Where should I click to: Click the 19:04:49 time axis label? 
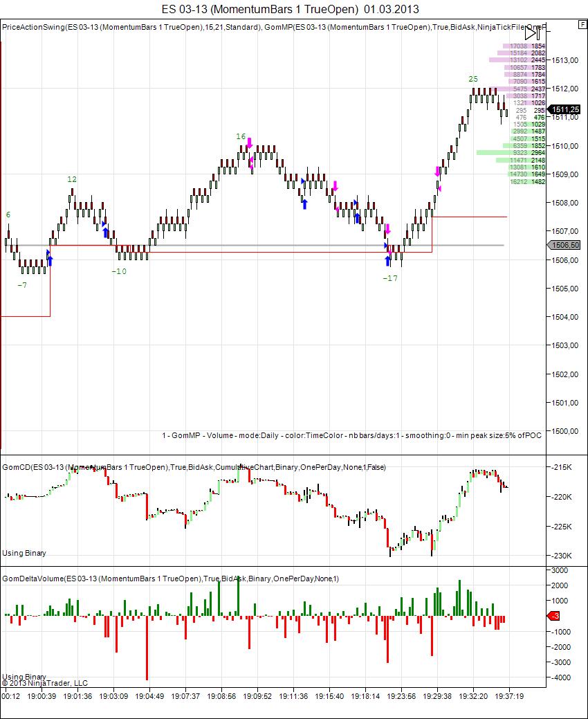pyautogui.click(x=149, y=696)
